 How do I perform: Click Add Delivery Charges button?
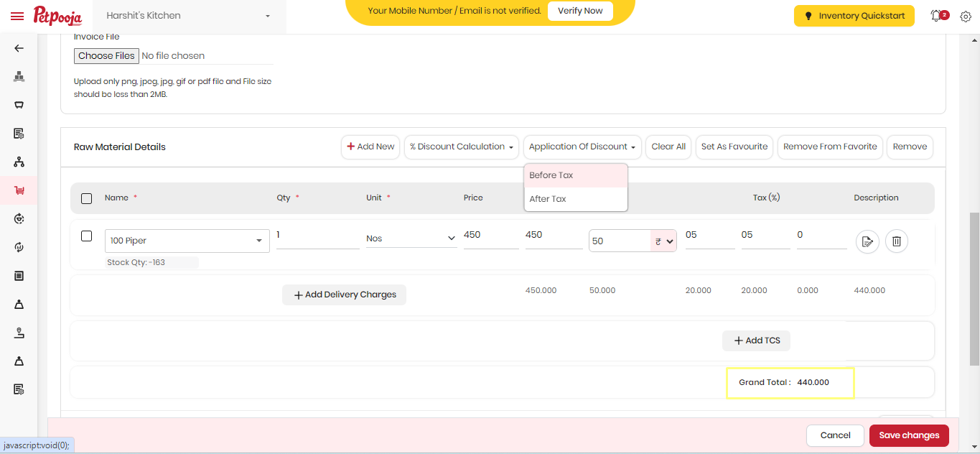click(344, 295)
